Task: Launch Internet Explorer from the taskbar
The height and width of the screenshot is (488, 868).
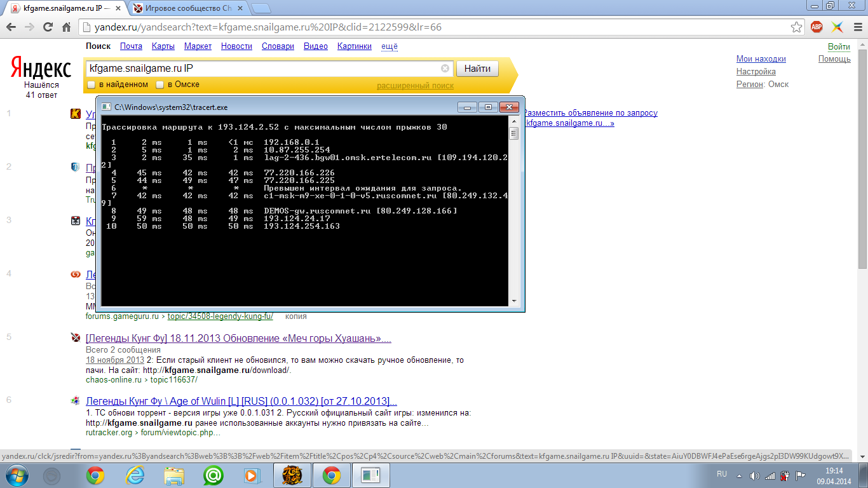Action: (x=135, y=475)
